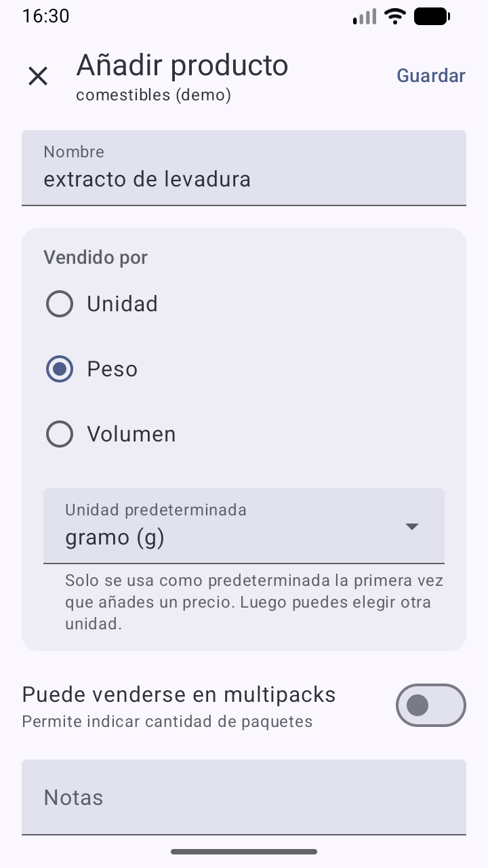Click the Añadir producto title

[x=182, y=66]
